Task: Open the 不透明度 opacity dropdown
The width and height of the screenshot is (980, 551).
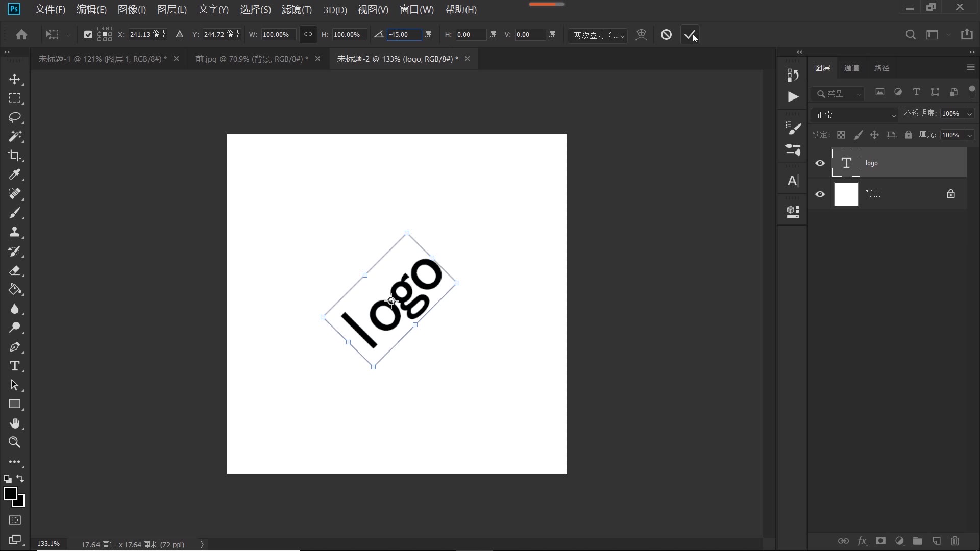Action: point(969,113)
